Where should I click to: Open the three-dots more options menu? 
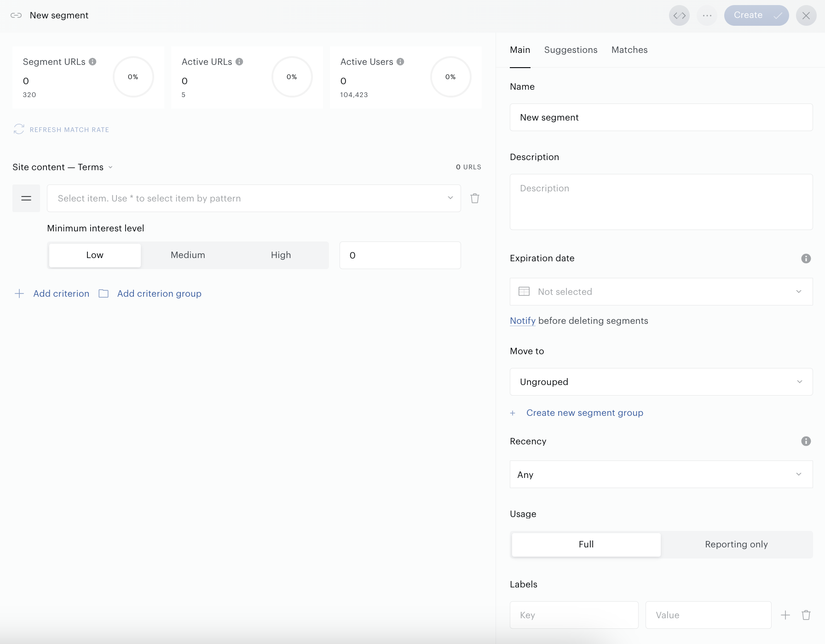click(707, 16)
